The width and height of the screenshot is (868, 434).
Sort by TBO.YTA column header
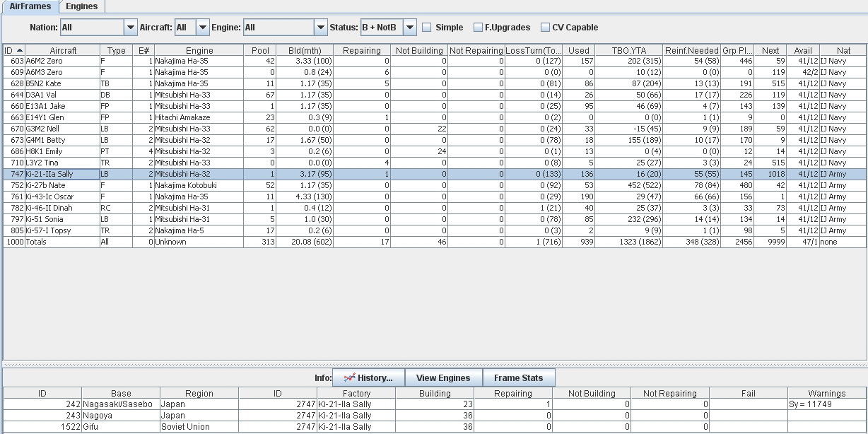pos(629,50)
